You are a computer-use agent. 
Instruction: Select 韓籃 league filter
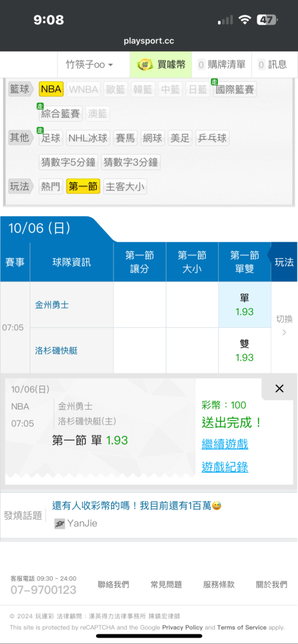click(143, 89)
